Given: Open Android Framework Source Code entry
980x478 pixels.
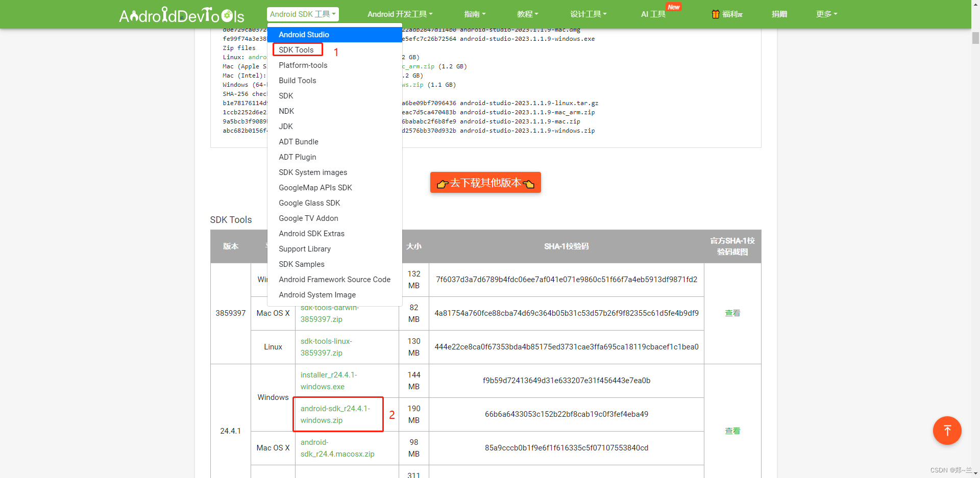Looking at the screenshot, I should (335, 280).
